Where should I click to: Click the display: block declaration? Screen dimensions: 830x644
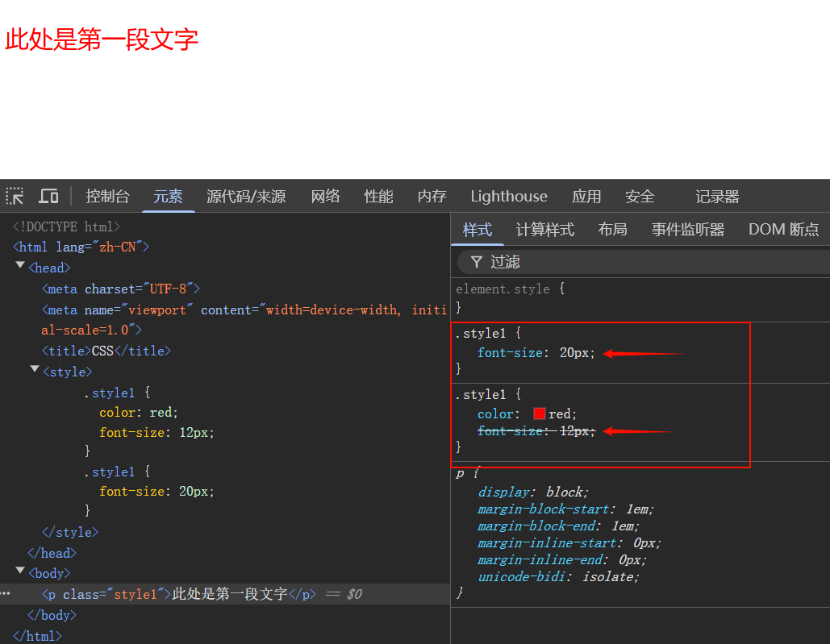pos(534,492)
